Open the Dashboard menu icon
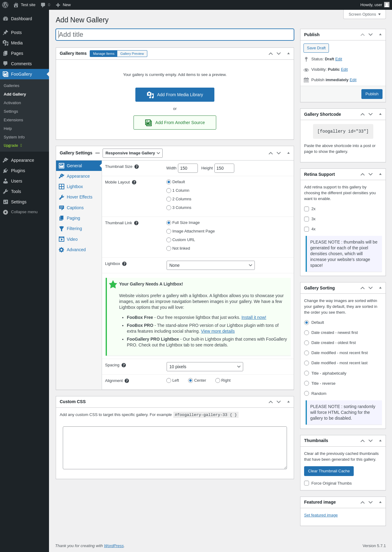The image size is (392, 552). pyautogui.click(x=6, y=19)
